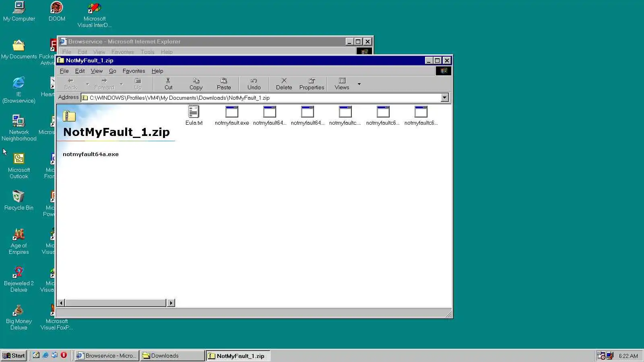
Task: Click the Paste toolbar button
Action: click(224, 84)
